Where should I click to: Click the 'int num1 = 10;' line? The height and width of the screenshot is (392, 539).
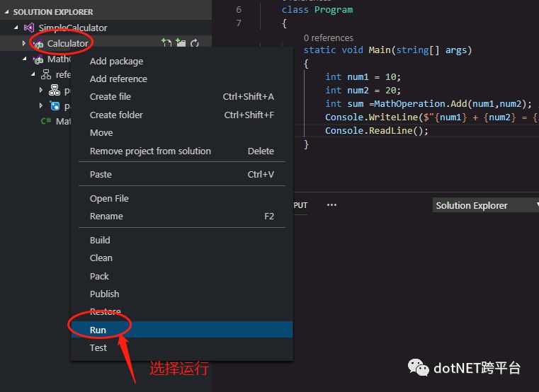tap(363, 77)
